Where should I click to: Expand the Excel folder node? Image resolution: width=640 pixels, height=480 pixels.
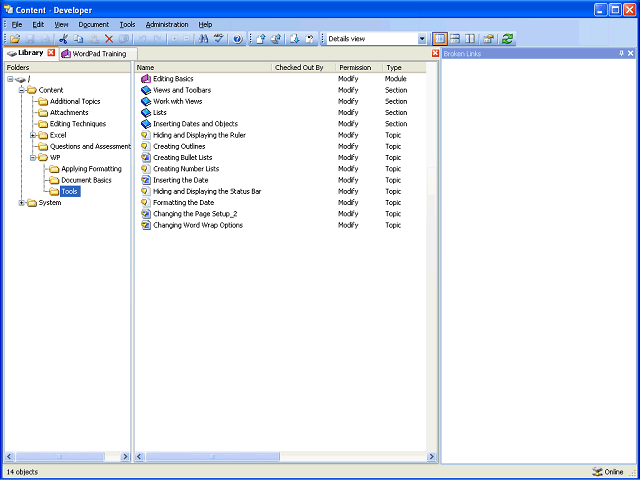[x=33, y=135]
